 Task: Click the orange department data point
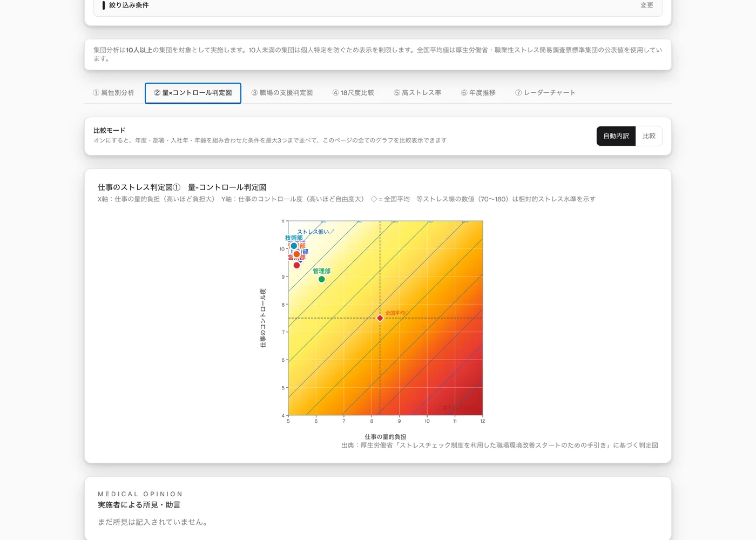296,254
